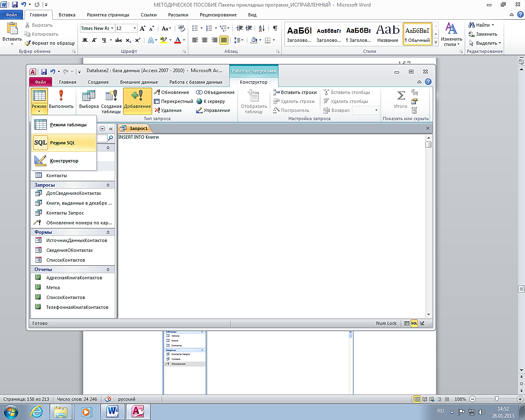The image size is (525, 420).
Task: Click the Word zoom slider handle
Action: pyautogui.click(x=497, y=399)
